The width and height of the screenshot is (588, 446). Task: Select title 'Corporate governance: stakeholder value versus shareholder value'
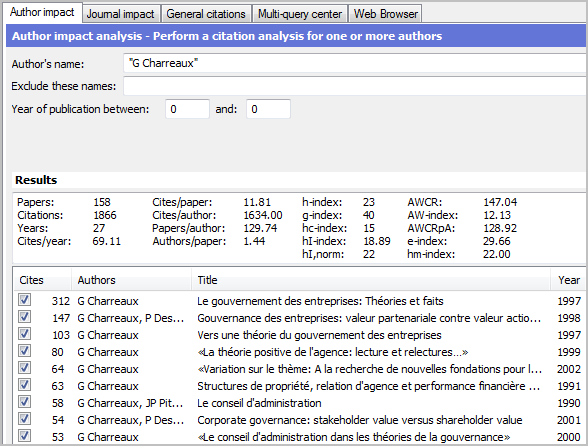coord(360,420)
